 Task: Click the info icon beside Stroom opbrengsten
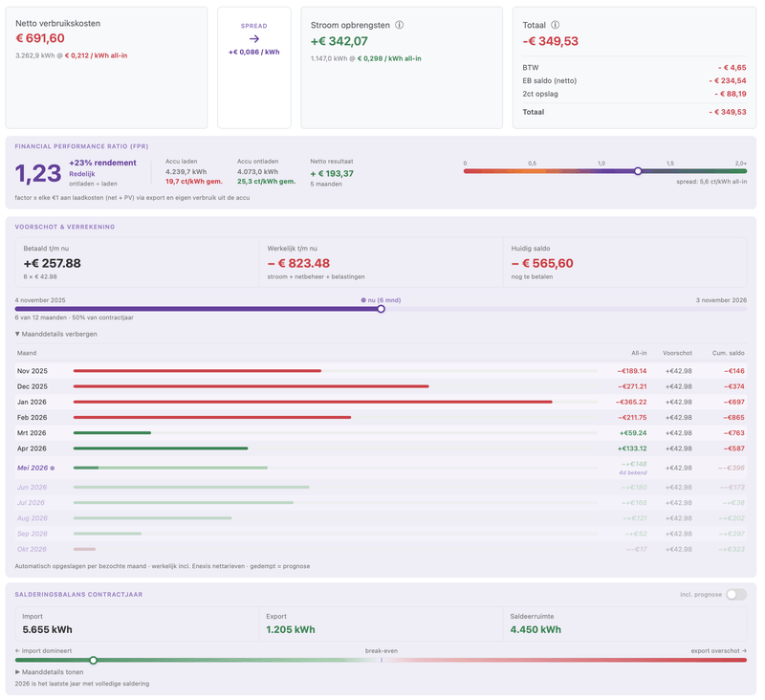tap(399, 25)
